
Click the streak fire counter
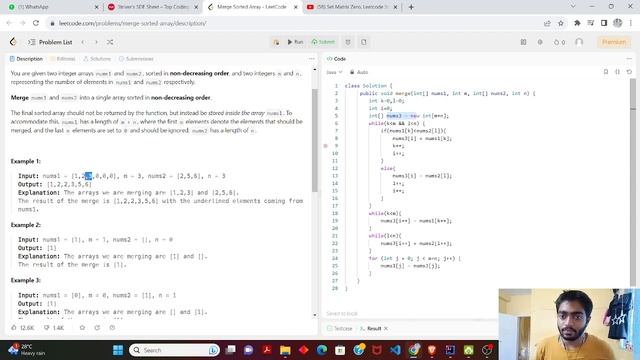559,42
